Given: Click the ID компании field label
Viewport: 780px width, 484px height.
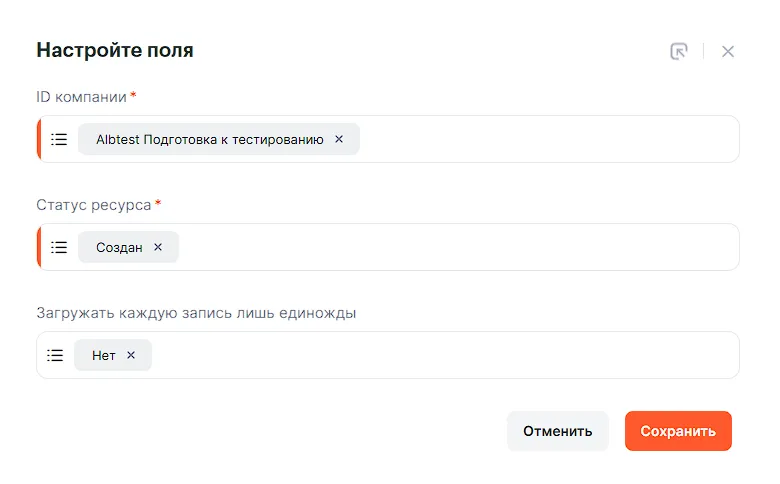Looking at the screenshot, I should tap(81, 97).
